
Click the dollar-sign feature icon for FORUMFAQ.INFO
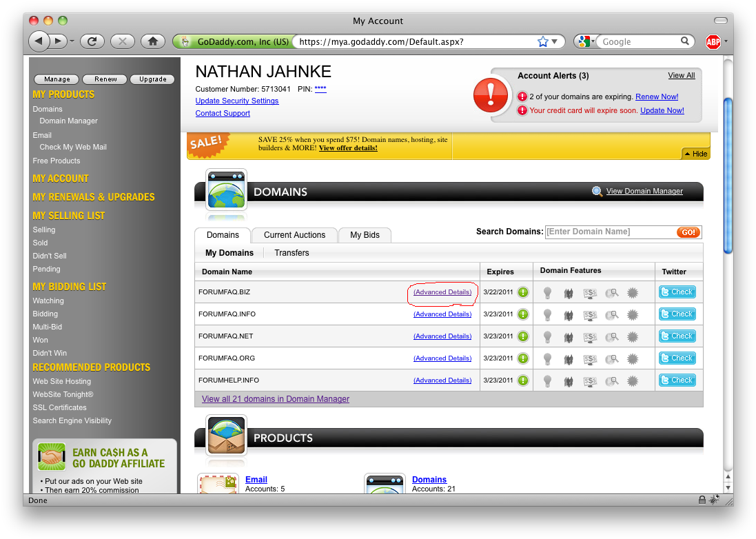(590, 315)
